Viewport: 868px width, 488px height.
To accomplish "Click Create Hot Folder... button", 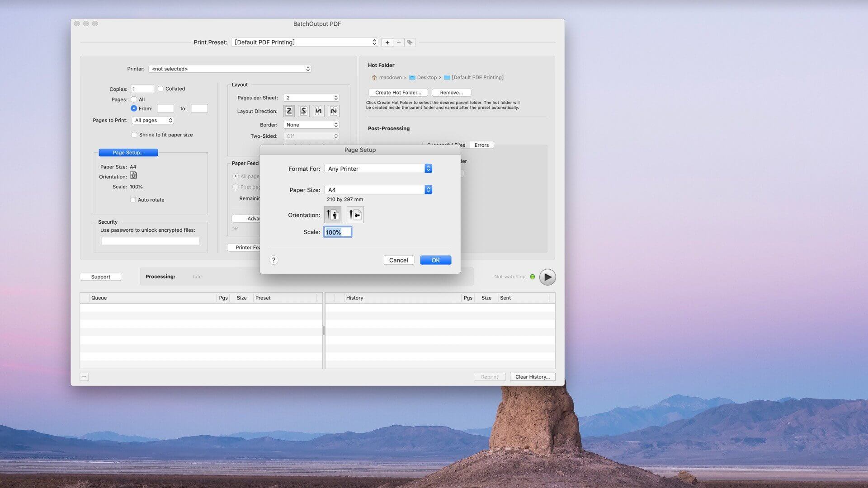I will tap(398, 92).
